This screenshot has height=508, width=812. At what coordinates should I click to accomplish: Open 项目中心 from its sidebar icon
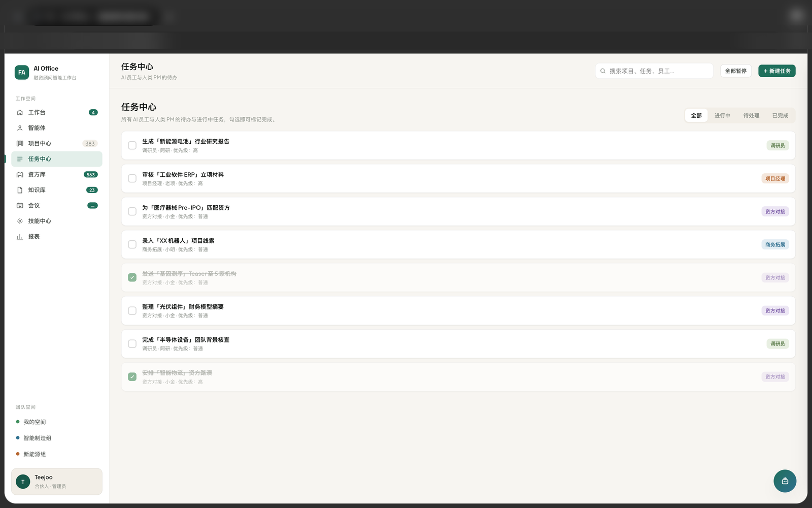[20, 143]
